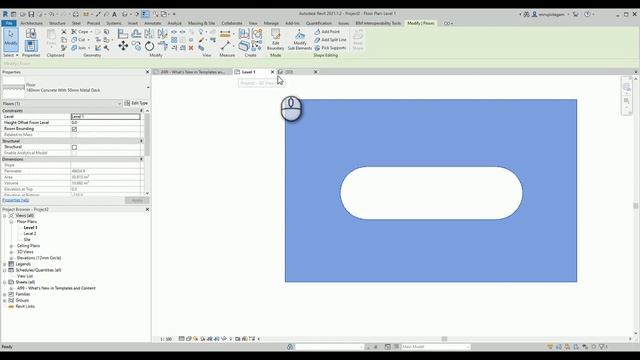Screen dimensions: 640x360
Task: Close the Level 1 view tab
Action: (x=273, y=72)
